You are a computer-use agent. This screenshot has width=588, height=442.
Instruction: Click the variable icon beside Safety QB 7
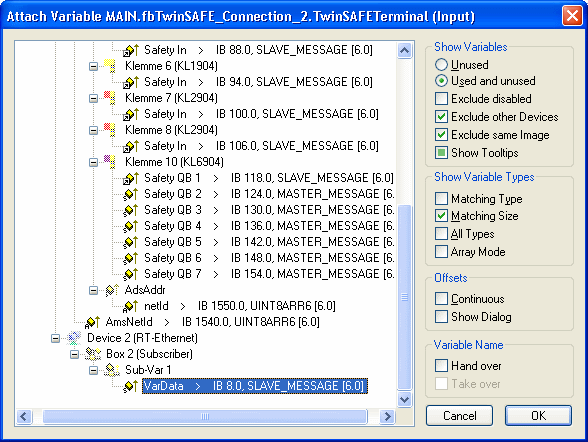(131, 274)
